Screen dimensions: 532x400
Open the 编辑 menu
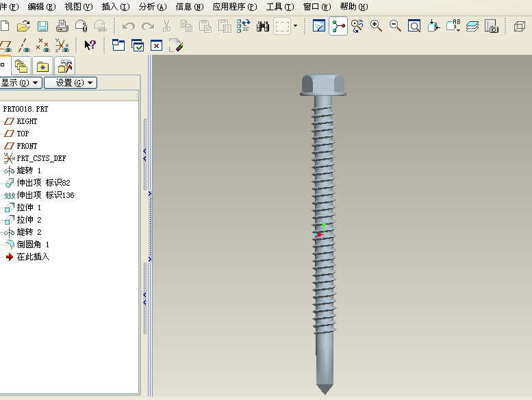click(41, 7)
